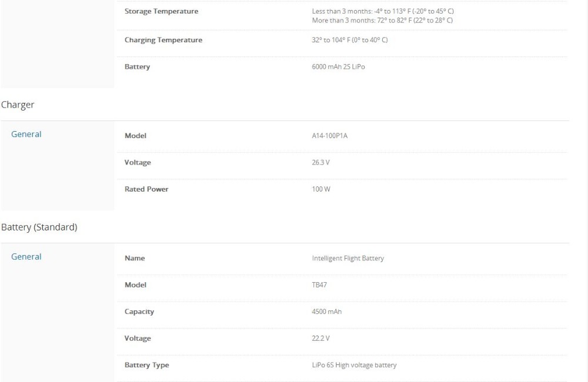588x382 pixels.
Task: Click the 6000 mAh 2S LiPo value
Action: tap(338, 67)
